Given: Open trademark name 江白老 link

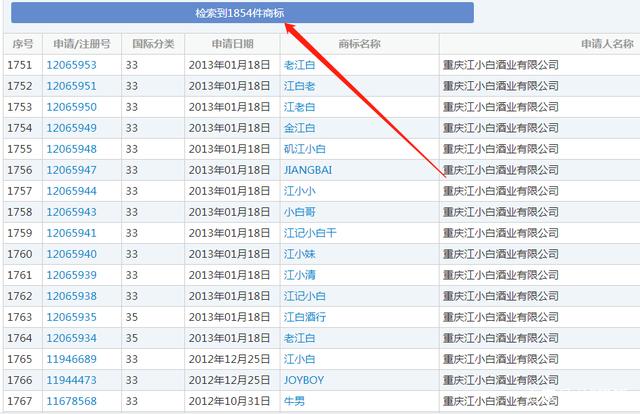Looking at the screenshot, I should [x=300, y=86].
